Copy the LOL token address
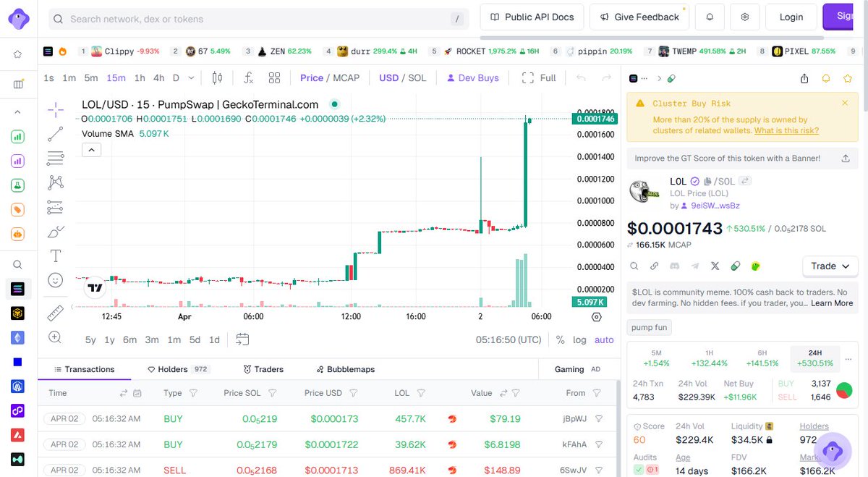This screenshot has width=868, height=477. click(708, 182)
